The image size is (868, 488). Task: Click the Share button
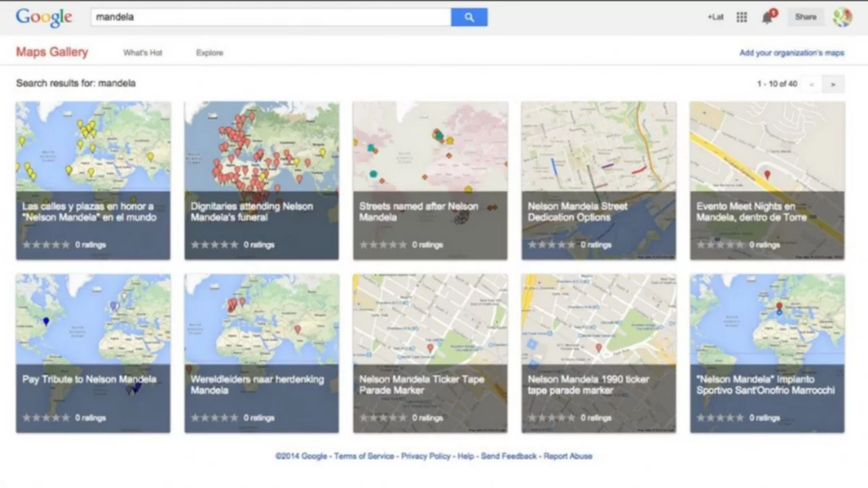point(805,17)
